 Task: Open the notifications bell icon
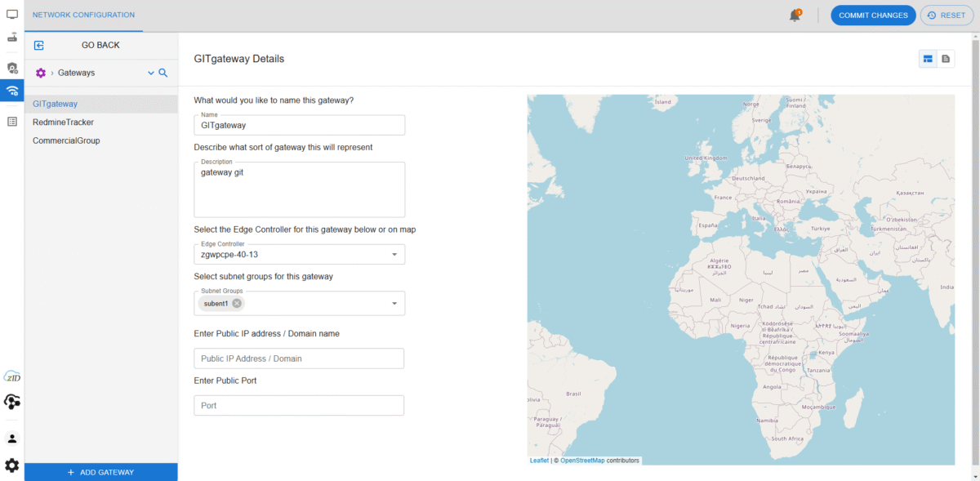[795, 16]
